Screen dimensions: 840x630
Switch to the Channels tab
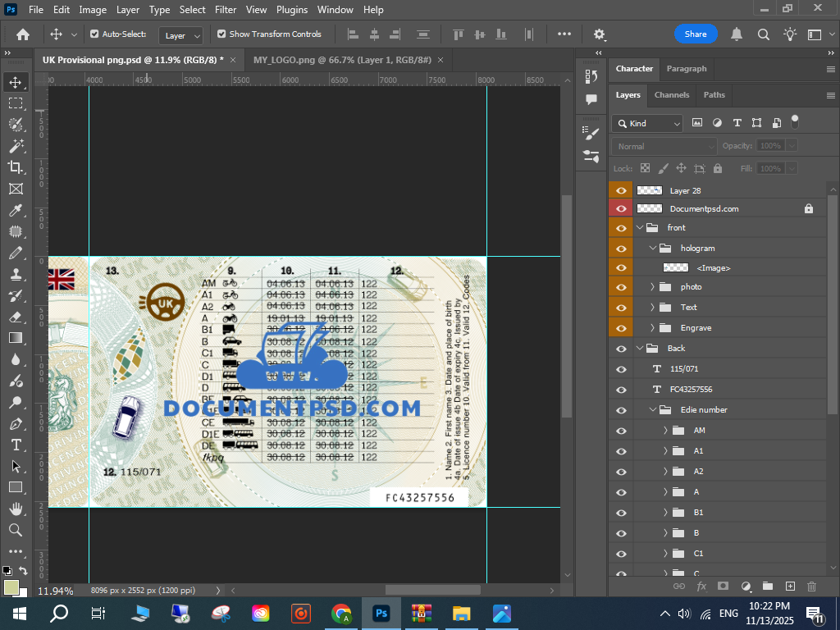click(671, 95)
